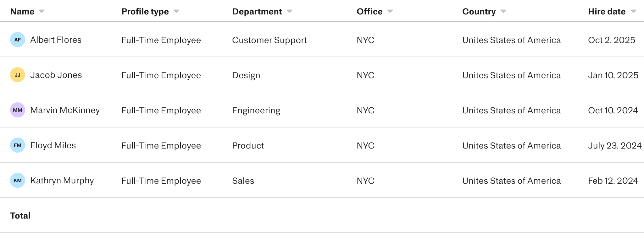644x233 pixels.
Task: Click the Customer Support department cell
Action: [x=269, y=40]
